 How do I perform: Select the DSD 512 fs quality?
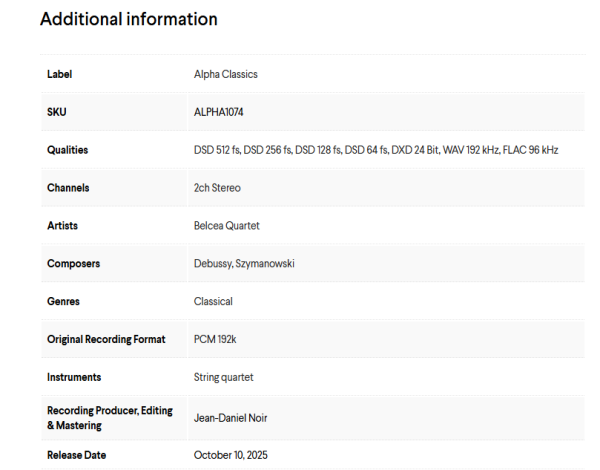coord(217,150)
